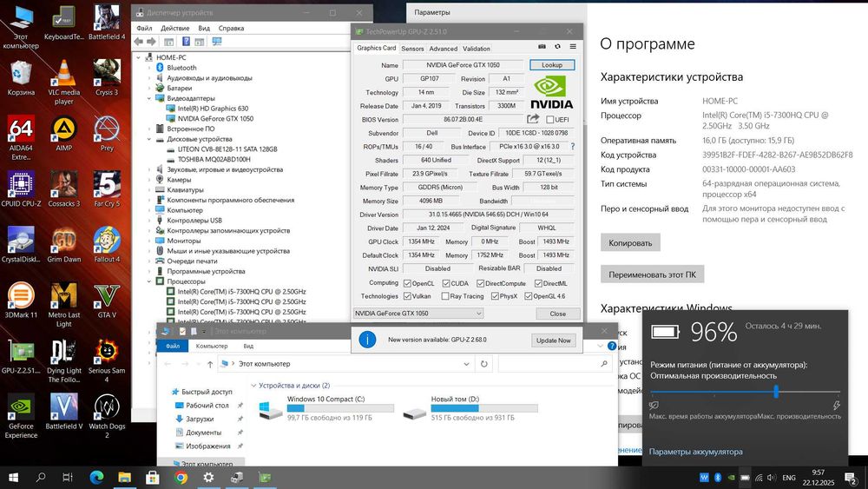Screen dimensions: 868x489
Task: Launch VLC media player desktop icon
Action: click(63, 82)
